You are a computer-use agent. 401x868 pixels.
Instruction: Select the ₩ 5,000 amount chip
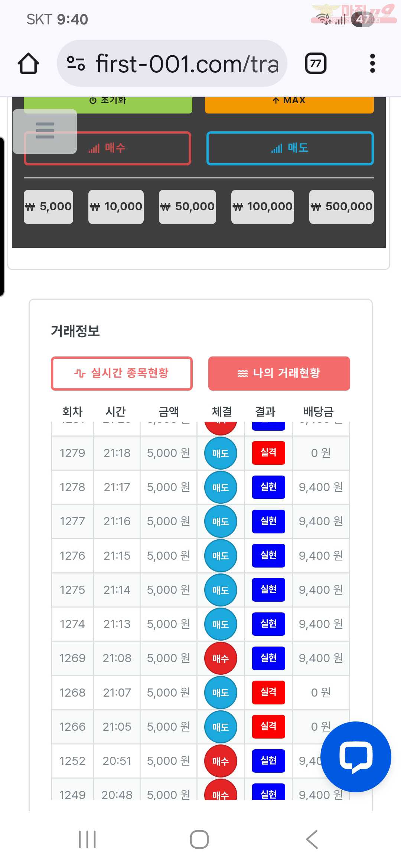click(x=48, y=207)
